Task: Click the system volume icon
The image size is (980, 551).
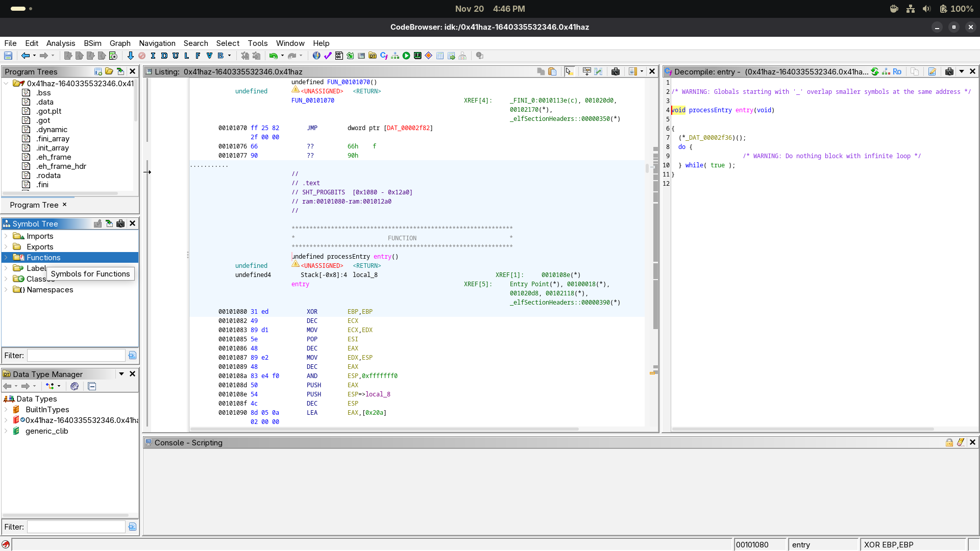Action: point(927,9)
